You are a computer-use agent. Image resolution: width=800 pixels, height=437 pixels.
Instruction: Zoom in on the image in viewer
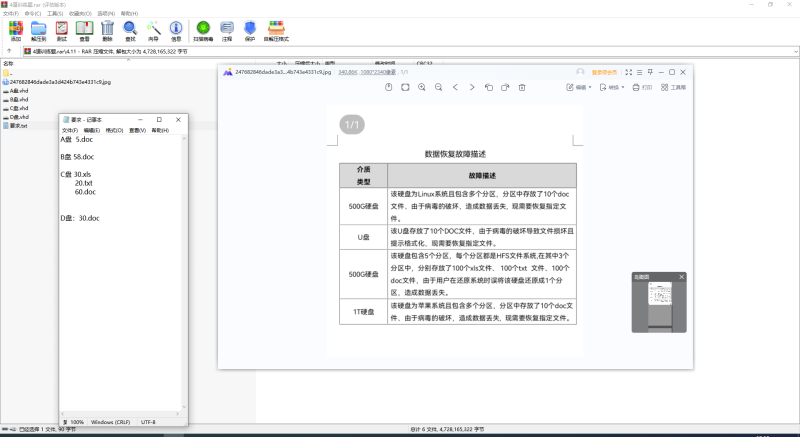click(422, 87)
